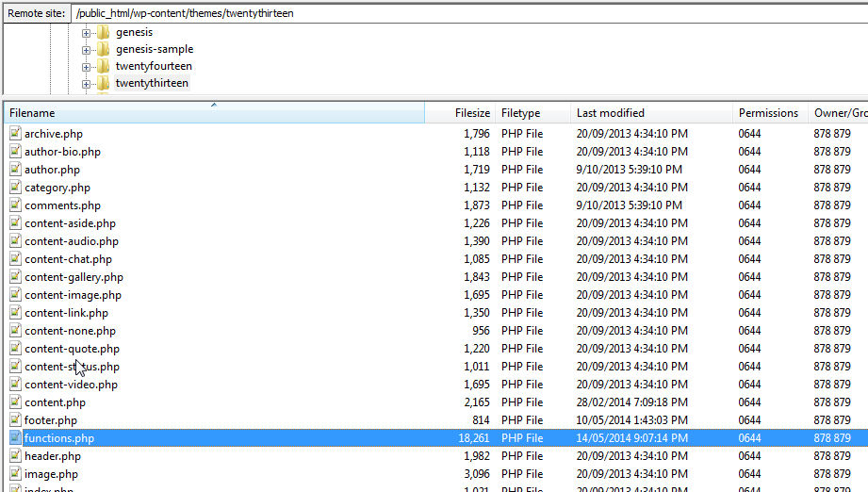Select the twentyfourteen folder in tree
Image resolution: width=868 pixels, height=492 pixels.
pos(154,66)
